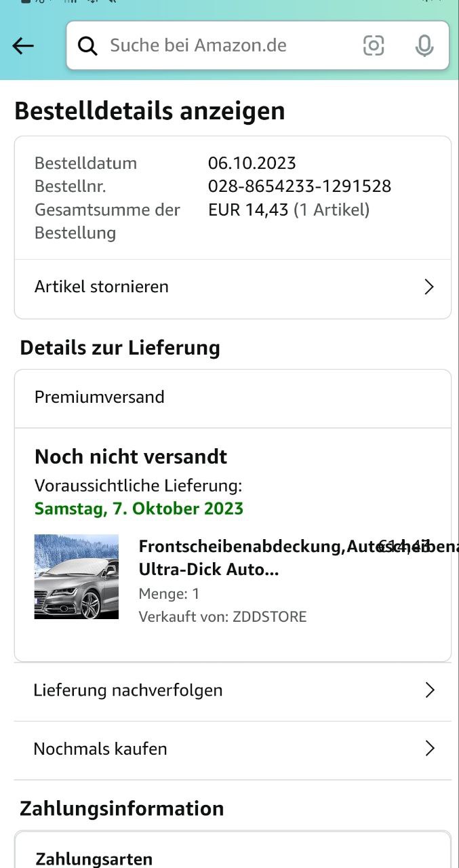Open the windshield cover product thumbnail
This screenshot has height=868, width=459.
[x=77, y=576]
